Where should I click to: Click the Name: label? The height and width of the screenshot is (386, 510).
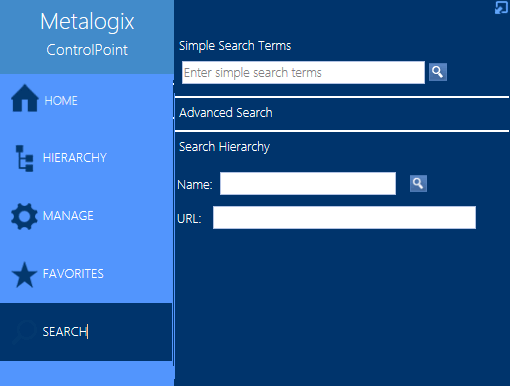pos(195,184)
